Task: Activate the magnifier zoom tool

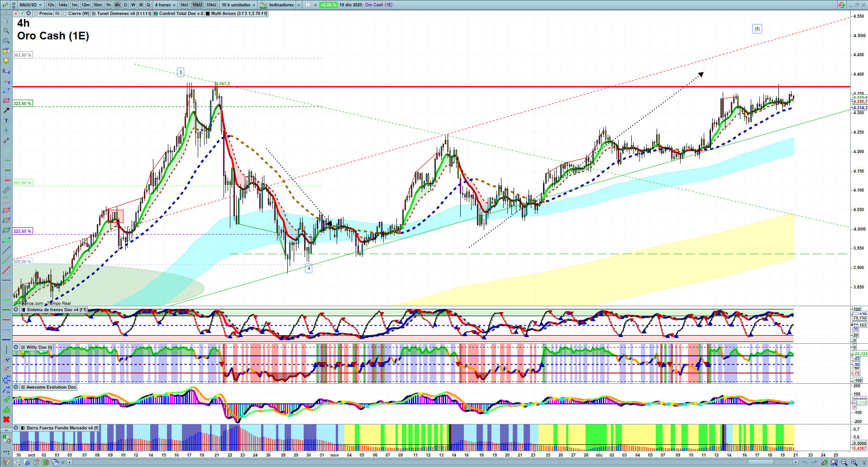Action: click(x=6, y=31)
